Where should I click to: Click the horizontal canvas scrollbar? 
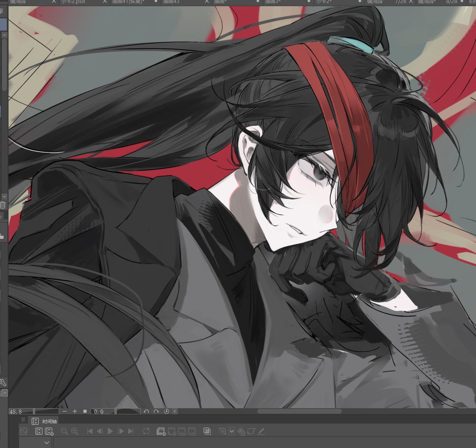(x=299, y=411)
